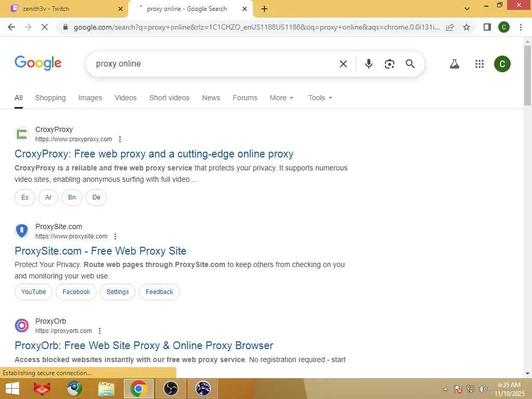Viewport: 532px width, 399px height.
Task: Close the proxy online Google Search tab
Action: (x=244, y=9)
